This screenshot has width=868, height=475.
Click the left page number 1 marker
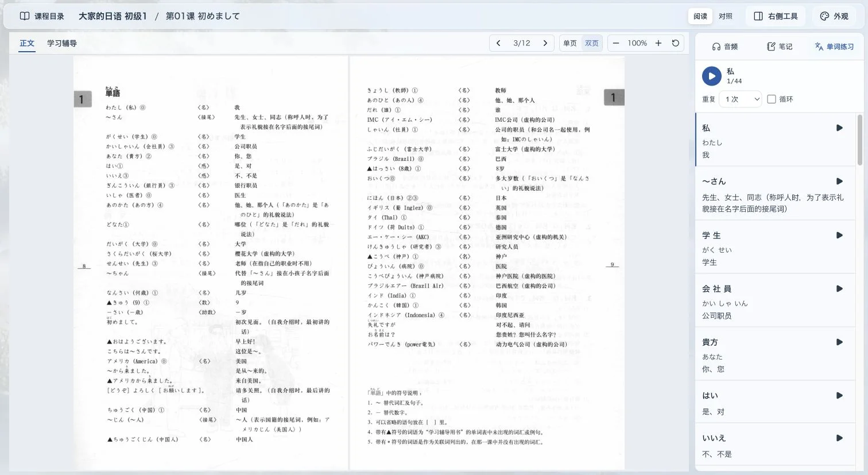coord(82,99)
